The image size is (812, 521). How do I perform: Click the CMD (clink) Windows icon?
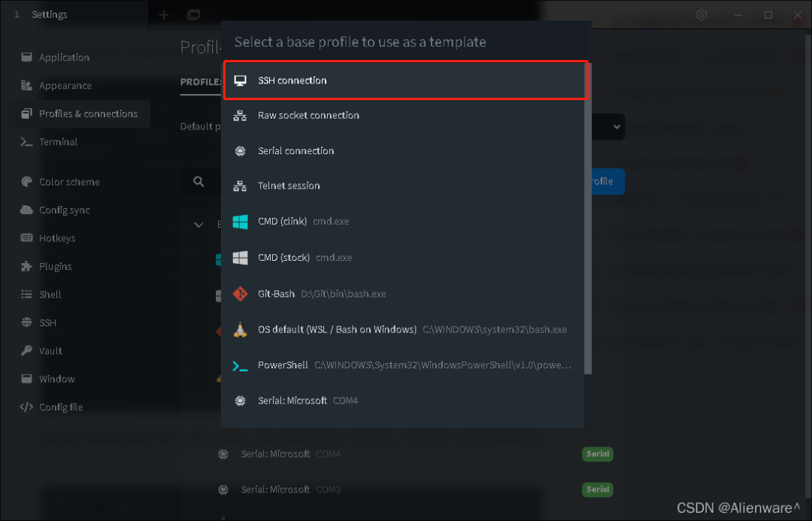(240, 222)
